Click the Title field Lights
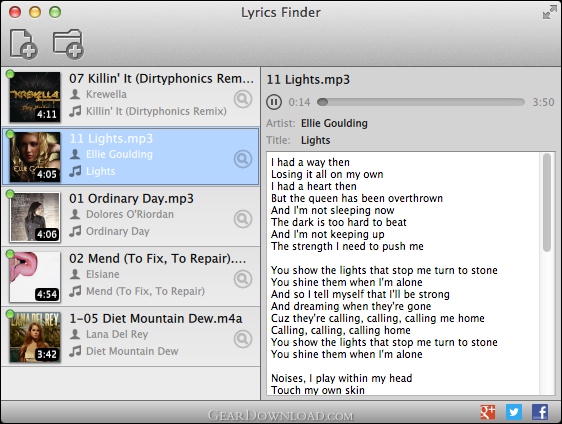The image size is (562, 424). click(315, 140)
